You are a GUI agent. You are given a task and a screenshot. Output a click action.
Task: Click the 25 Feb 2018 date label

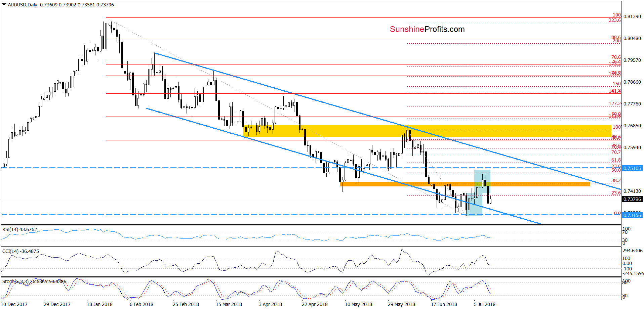(186, 304)
